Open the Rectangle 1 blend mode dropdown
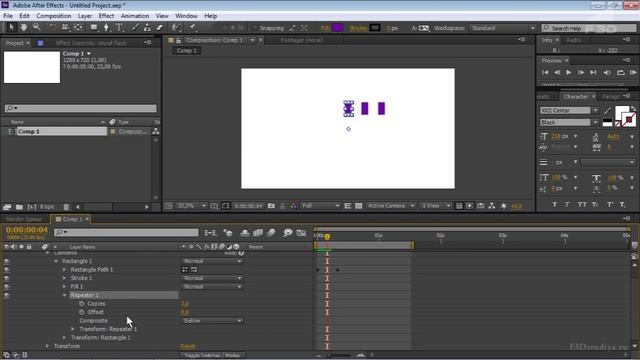This screenshot has height=360, width=640. 212,261
